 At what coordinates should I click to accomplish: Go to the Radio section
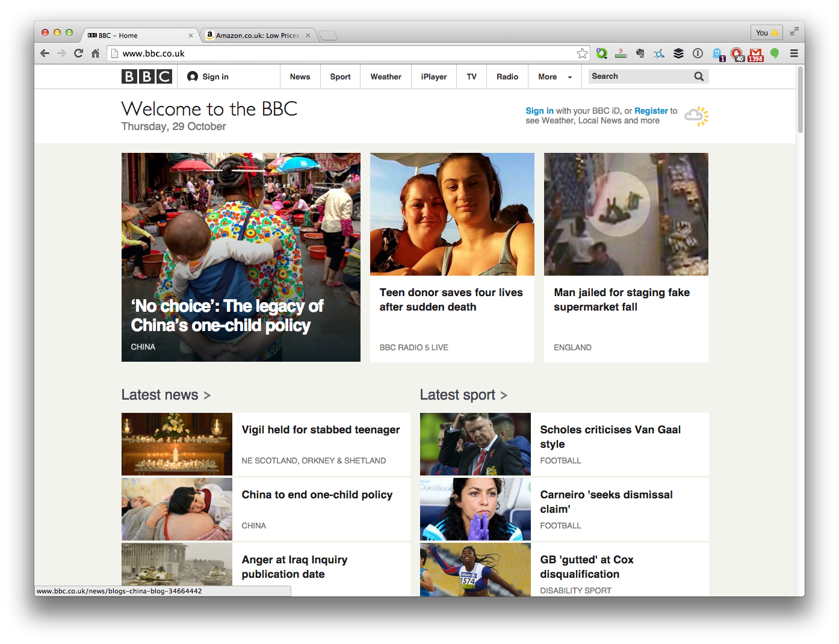pyautogui.click(x=507, y=76)
